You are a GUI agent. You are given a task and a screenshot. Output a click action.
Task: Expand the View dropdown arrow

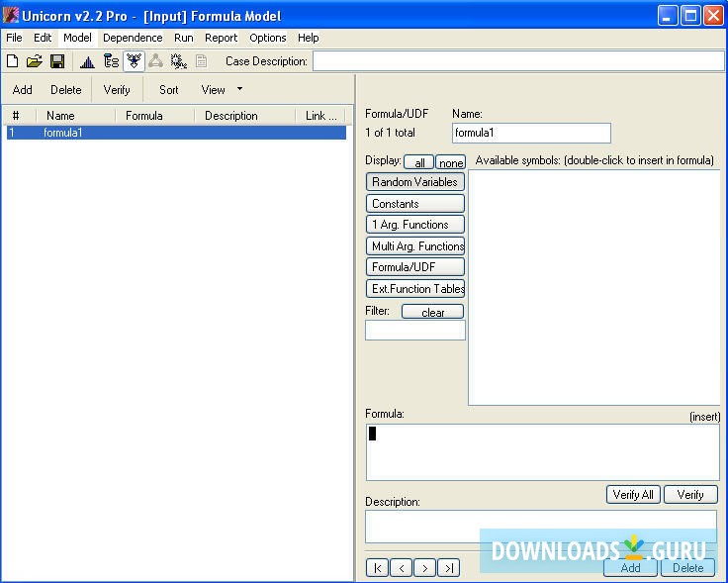(239, 89)
